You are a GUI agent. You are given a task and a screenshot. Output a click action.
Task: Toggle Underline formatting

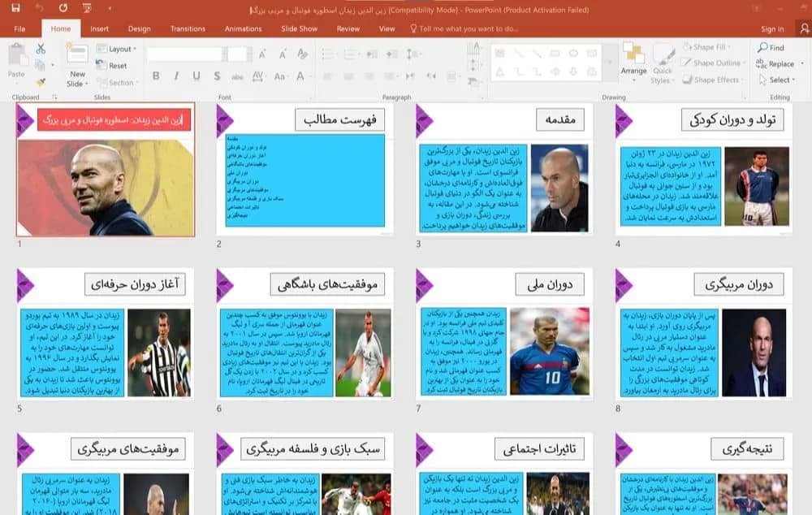[x=197, y=76]
